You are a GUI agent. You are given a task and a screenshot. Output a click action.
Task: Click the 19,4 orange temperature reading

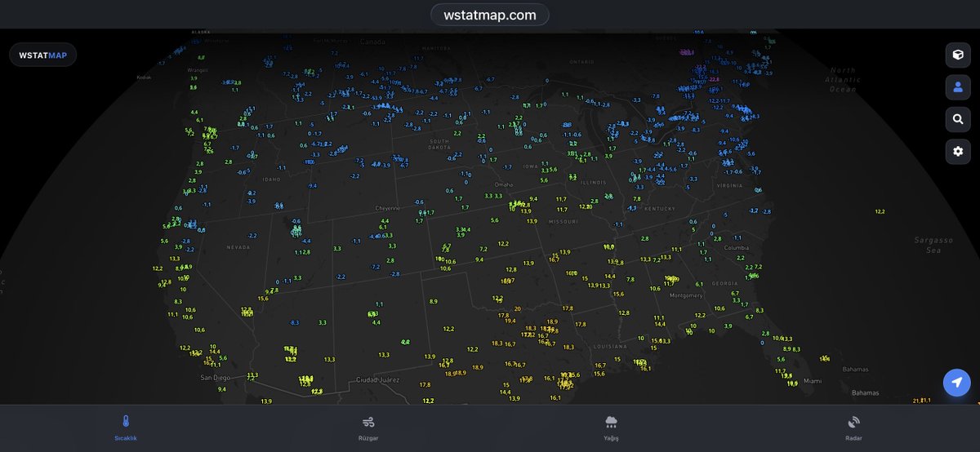[510, 321]
